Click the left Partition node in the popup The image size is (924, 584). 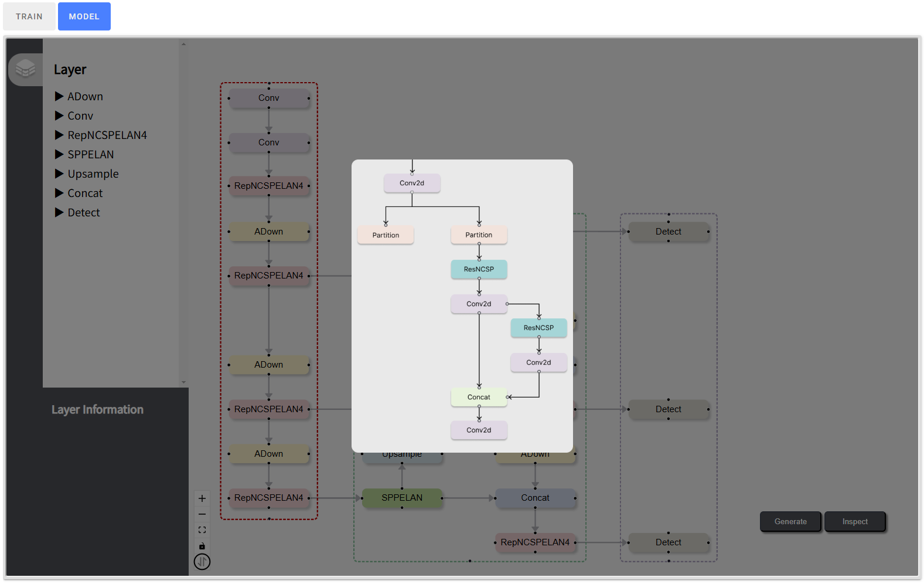pyautogui.click(x=386, y=235)
